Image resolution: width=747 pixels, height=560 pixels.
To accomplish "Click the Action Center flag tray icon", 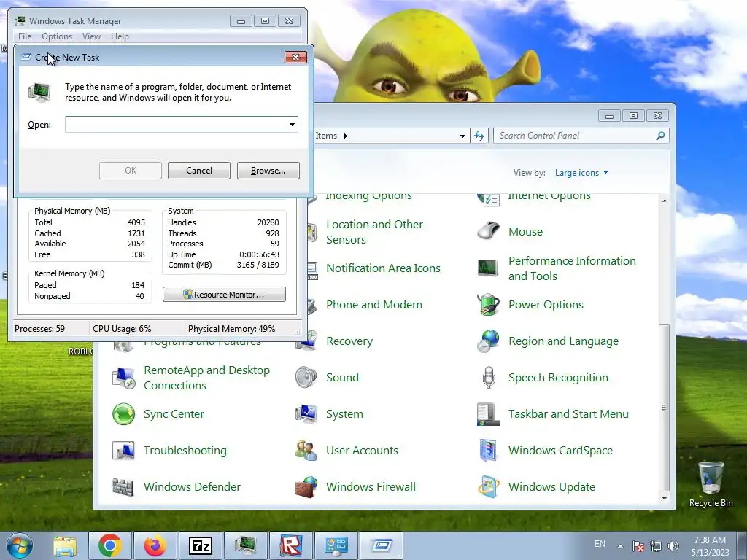I will coord(638,545).
